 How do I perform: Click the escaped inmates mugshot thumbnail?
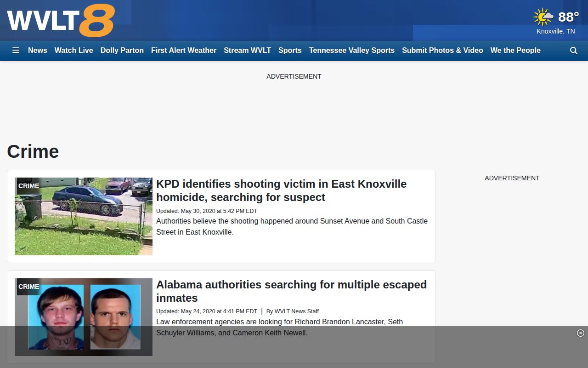[x=84, y=317]
